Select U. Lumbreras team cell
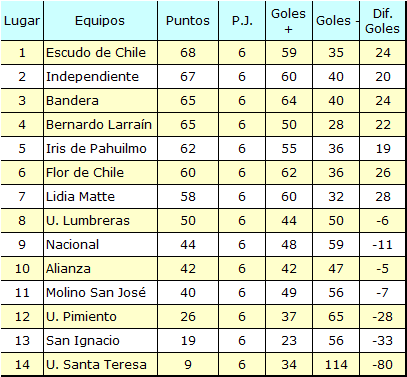 tap(100, 221)
